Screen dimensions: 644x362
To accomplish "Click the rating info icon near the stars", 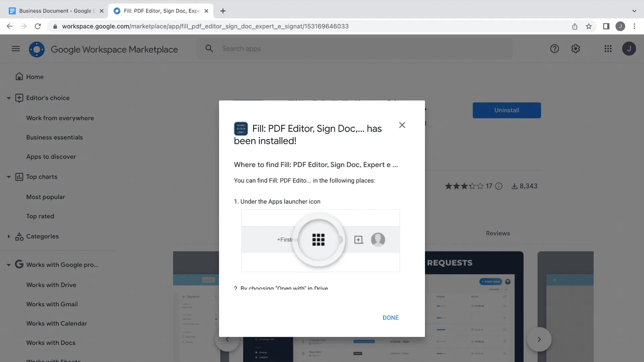I will click(x=499, y=186).
